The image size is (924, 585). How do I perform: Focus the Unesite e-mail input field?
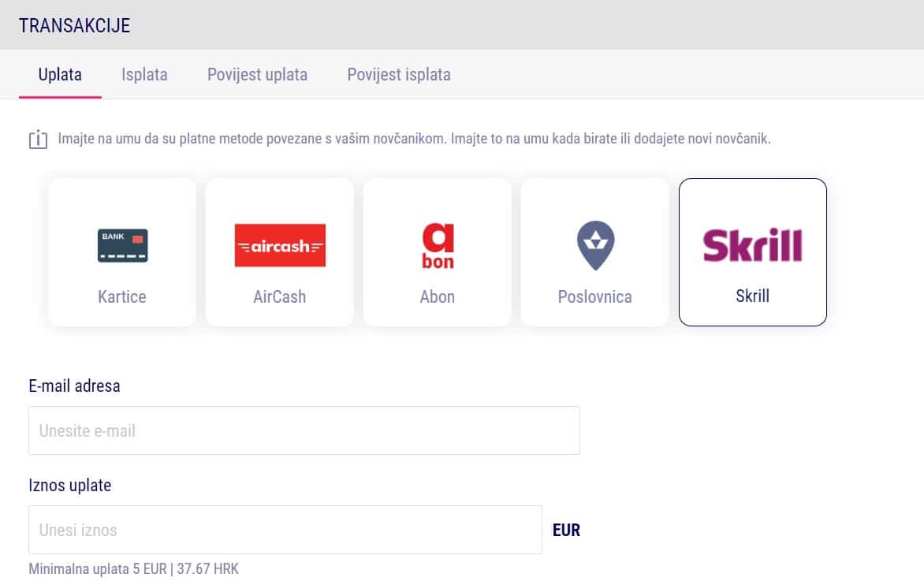(304, 430)
